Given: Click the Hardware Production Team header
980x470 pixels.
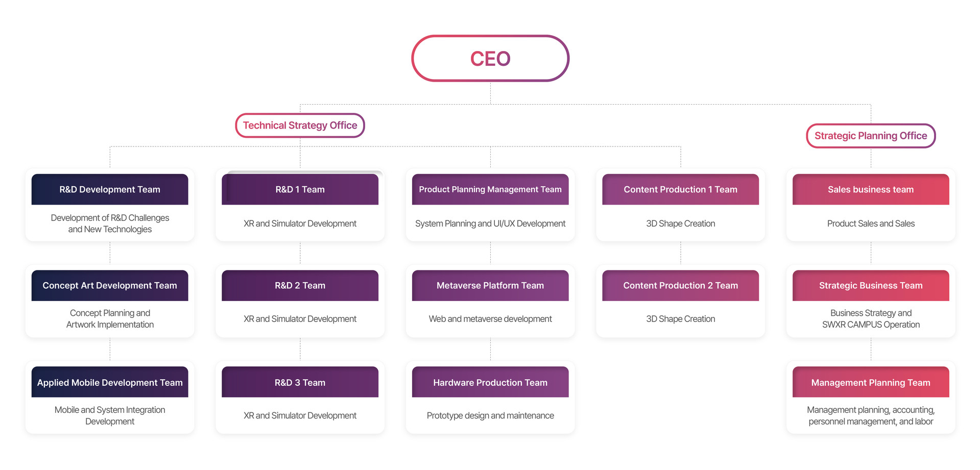Looking at the screenshot, I should tap(490, 382).
